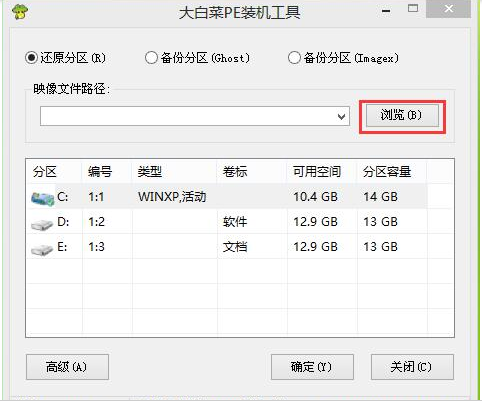Confirm with the 确定 (Y) button
Viewport: 482px width, 403px height.
(312, 367)
